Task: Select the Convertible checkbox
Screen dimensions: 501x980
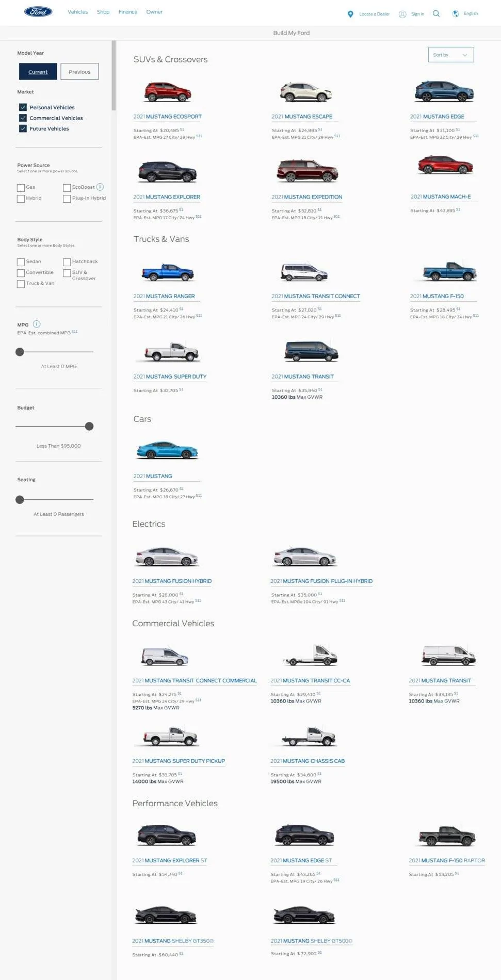Action: pyautogui.click(x=21, y=273)
